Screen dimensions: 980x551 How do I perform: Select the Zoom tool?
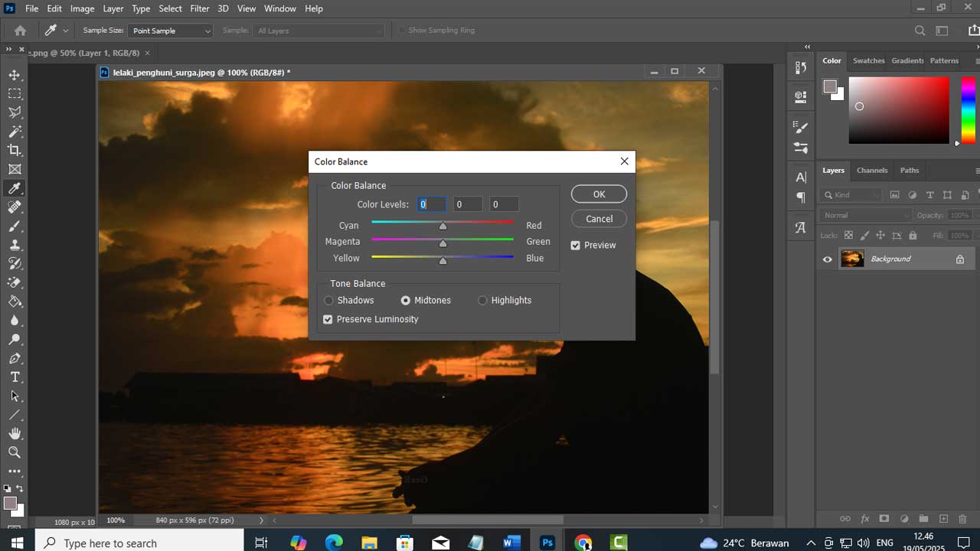point(15,452)
